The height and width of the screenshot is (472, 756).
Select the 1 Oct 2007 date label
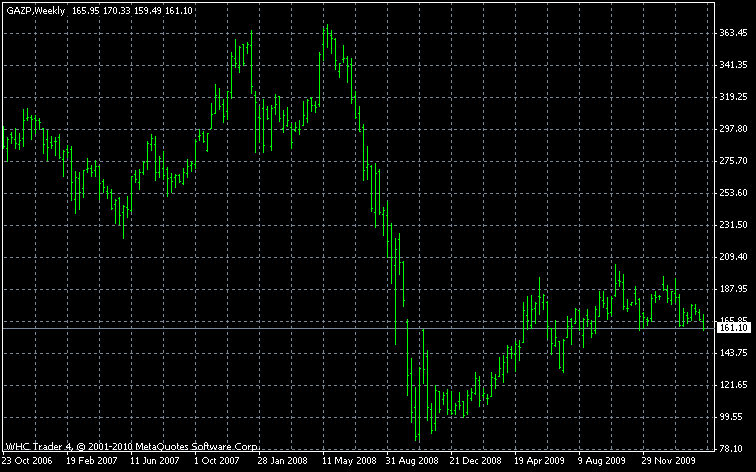coord(217,462)
